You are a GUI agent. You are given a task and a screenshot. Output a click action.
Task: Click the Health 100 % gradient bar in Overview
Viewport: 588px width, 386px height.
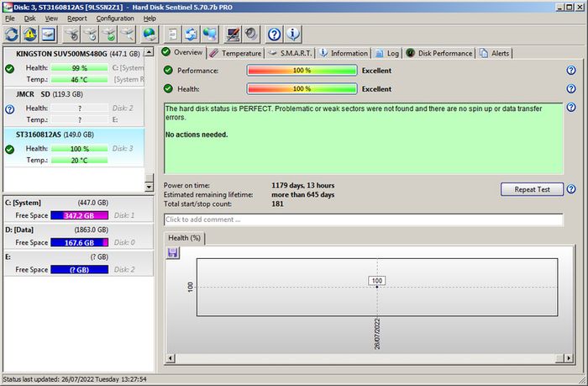[302, 88]
